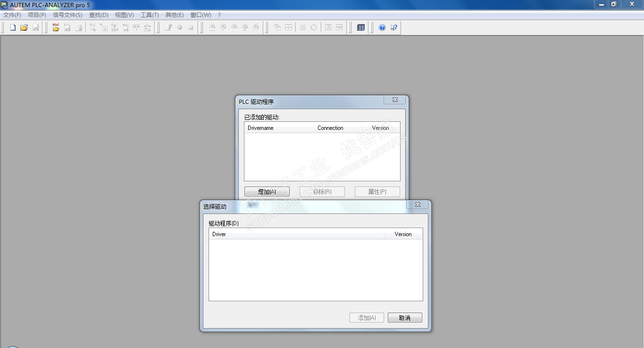The width and height of the screenshot is (644, 348).
Task: Click the signal magnifier zoom icon
Action: click(93, 27)
